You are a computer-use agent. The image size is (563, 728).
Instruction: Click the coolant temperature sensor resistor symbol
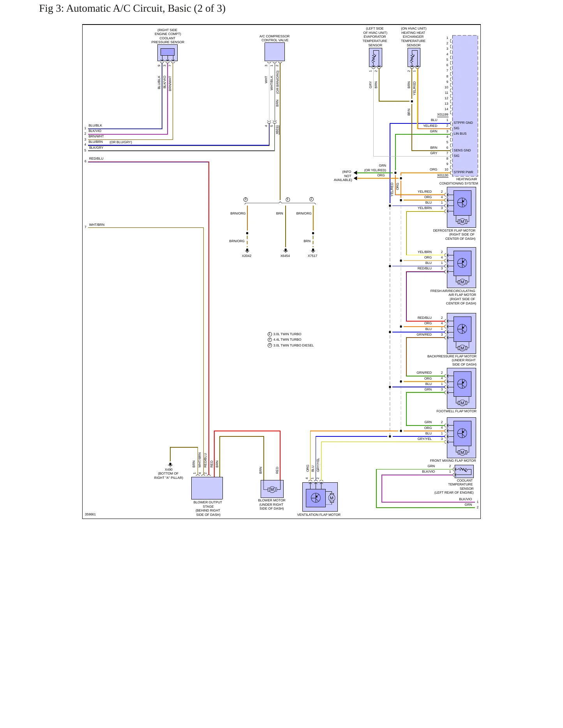pyautogui.click(x=464, y=471)
